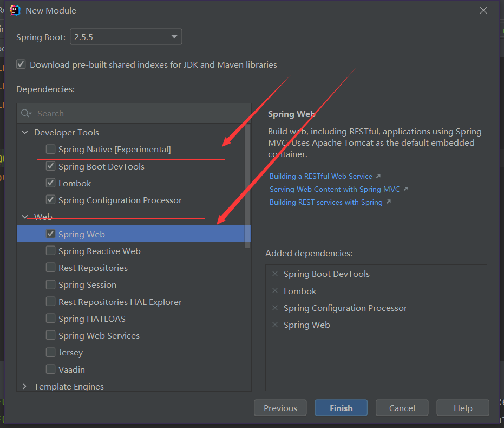
Task: Uncheck the Lombok dependency checkbox
Action: pyautogui.click(x=50, y=183)
